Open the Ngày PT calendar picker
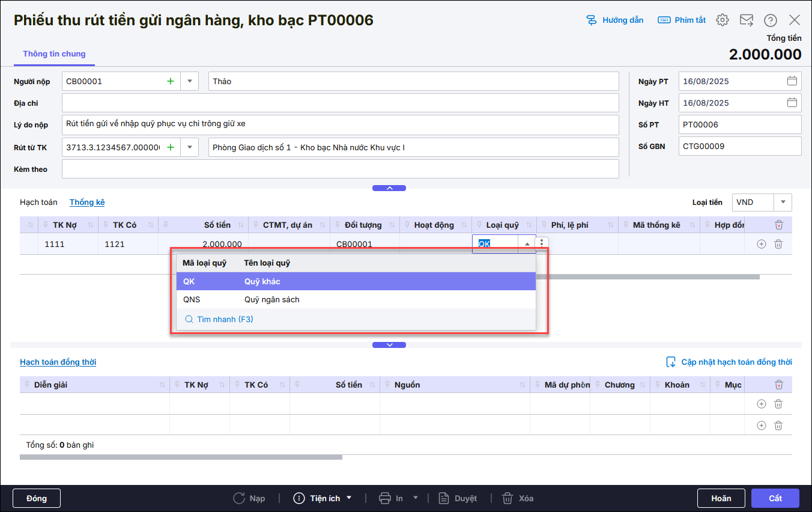The image size is (812, 512). point(792,81)
